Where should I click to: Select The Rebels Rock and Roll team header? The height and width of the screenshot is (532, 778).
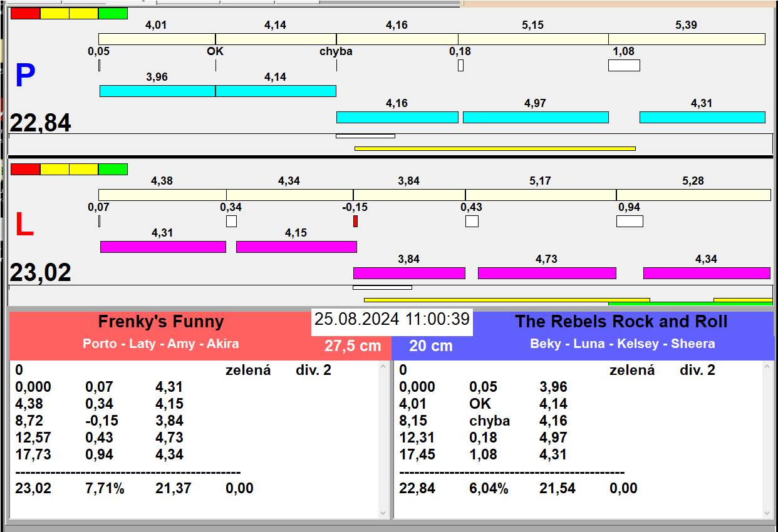point(621,322)
